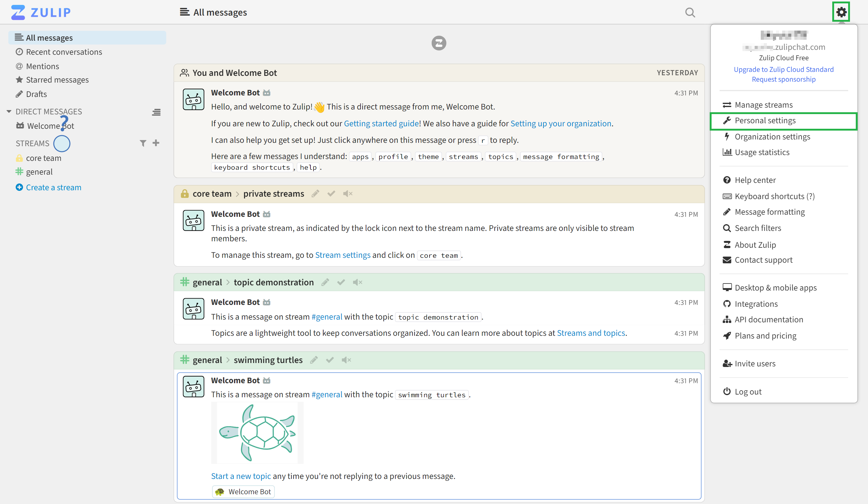Mark topic demonstration as resolved

coord(341,282)
